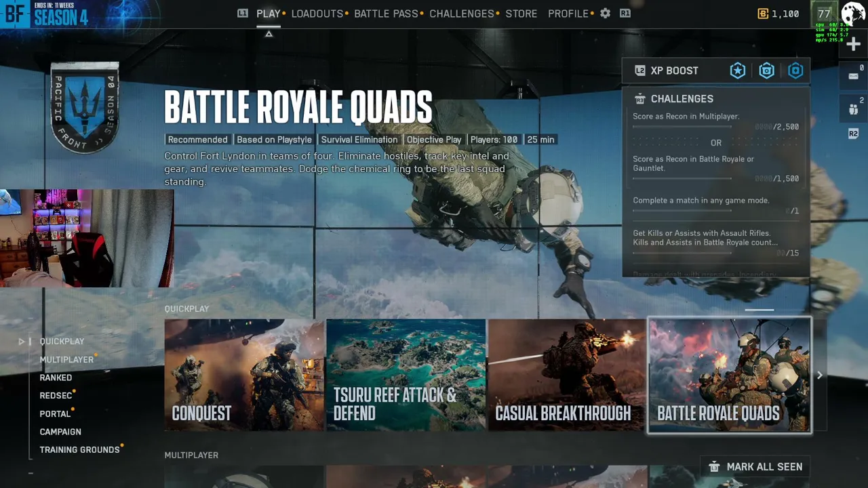Image resolution: width=868 pixels, height=488 pixels.
Task: Click the 25 min duration tag
Action: 540,140
